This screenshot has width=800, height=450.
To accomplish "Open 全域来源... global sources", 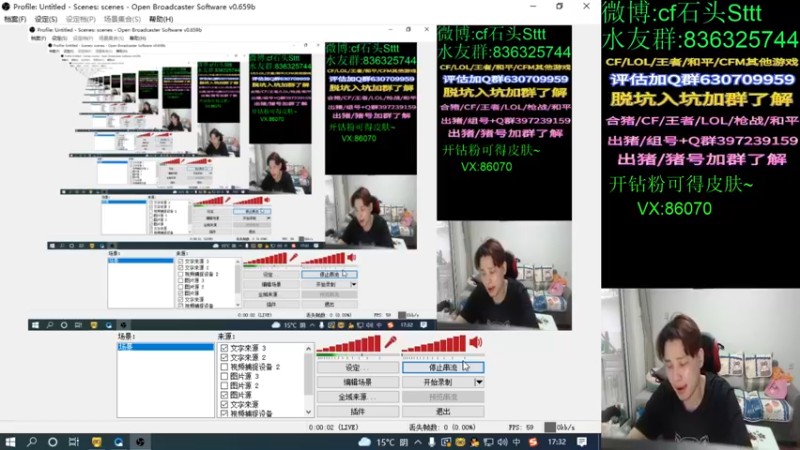I will [x=358, y=396].
